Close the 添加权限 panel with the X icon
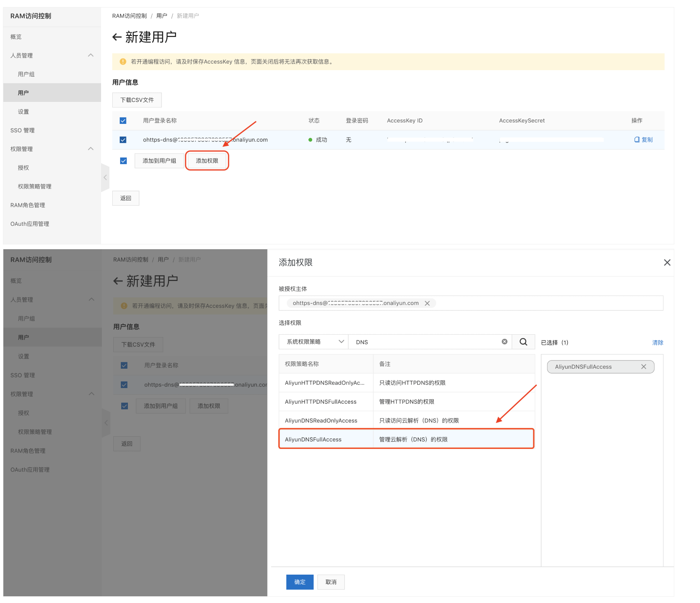 (x=667, y=263)
